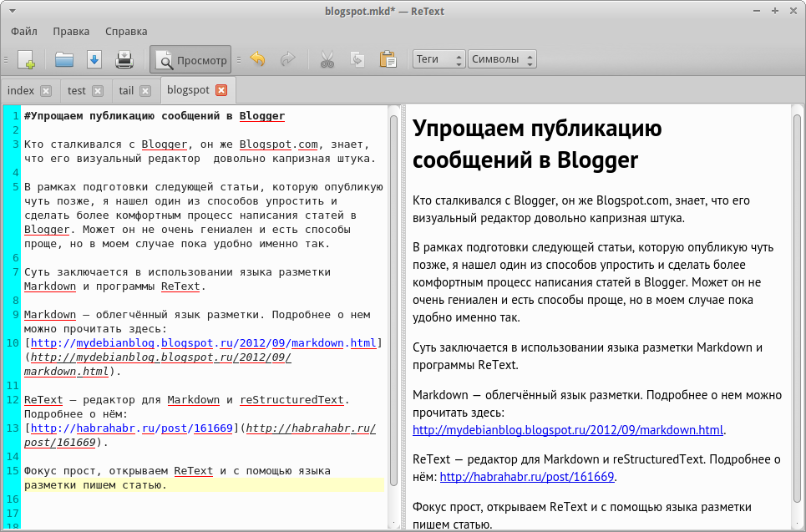
Task: Switch to the test tab
Action: coord(77,91)
